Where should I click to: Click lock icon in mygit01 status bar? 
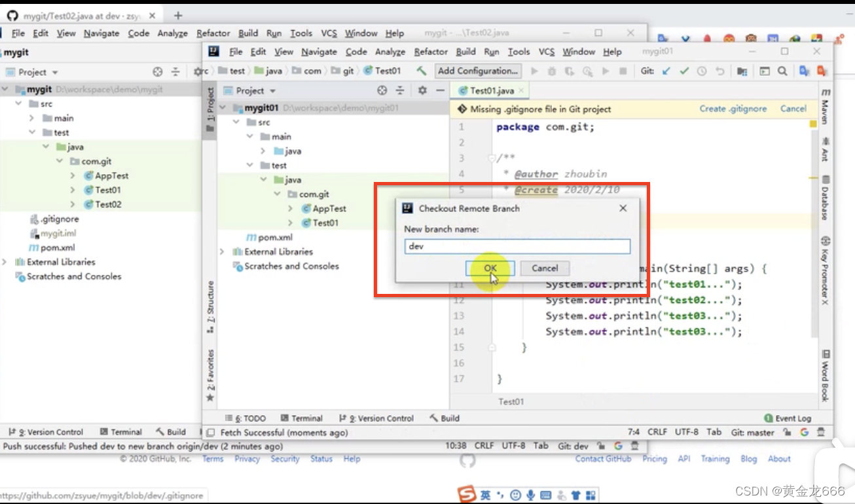787,432
